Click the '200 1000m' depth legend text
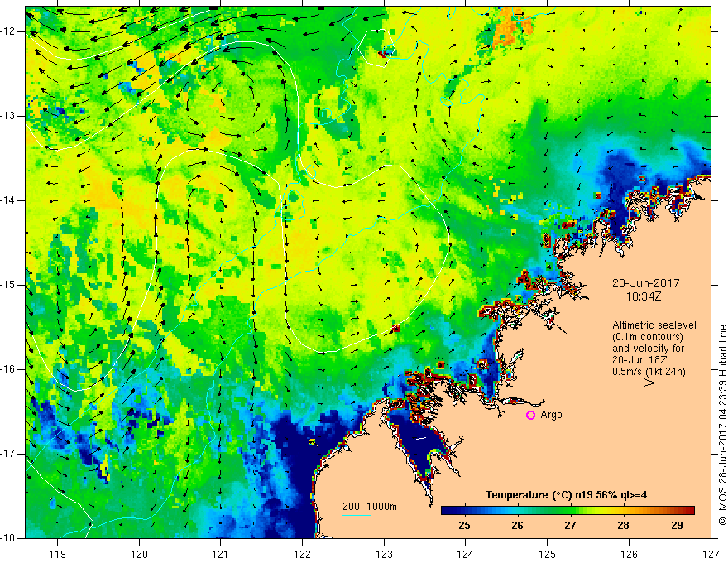The width and height of the screenshot is (728, 563). point(370,507)
